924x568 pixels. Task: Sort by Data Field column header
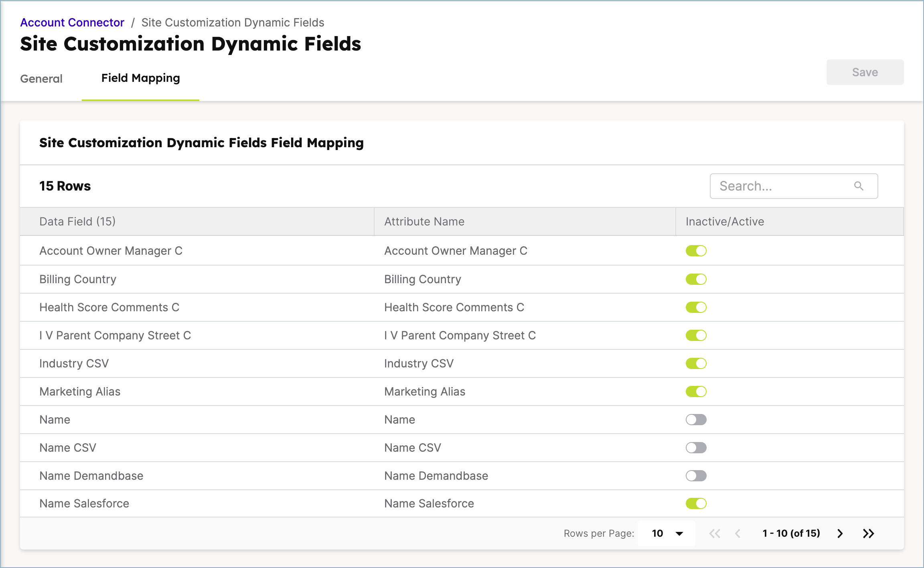[77, 221]
